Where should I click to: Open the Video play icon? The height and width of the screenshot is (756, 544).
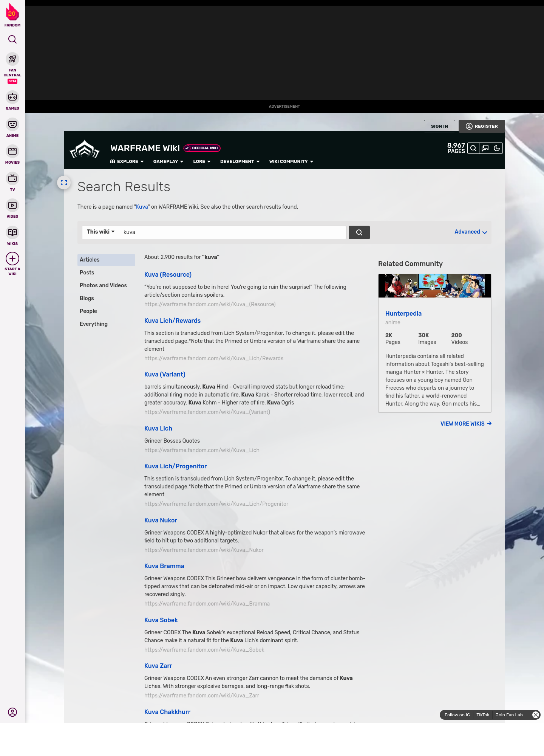12,205
